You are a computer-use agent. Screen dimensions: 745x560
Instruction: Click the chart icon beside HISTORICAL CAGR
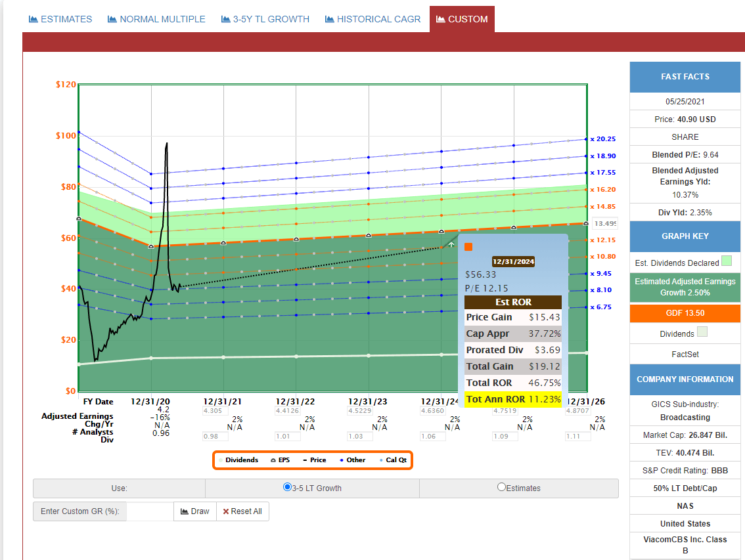(x=328, y=19)
